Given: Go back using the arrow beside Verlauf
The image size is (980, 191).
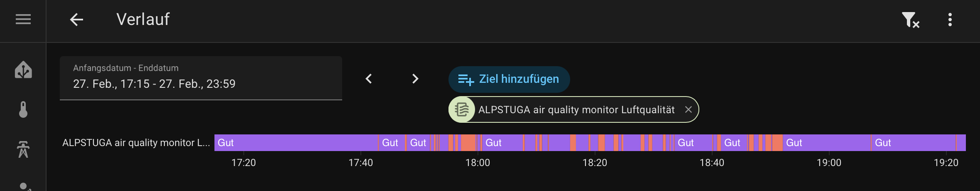Looking at the screenshot, I should (76, 19).
